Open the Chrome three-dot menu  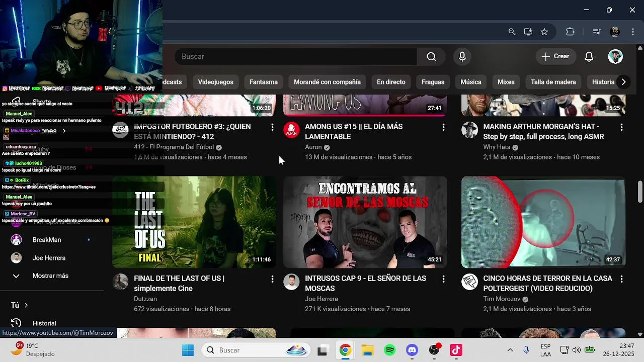point(633,32)
